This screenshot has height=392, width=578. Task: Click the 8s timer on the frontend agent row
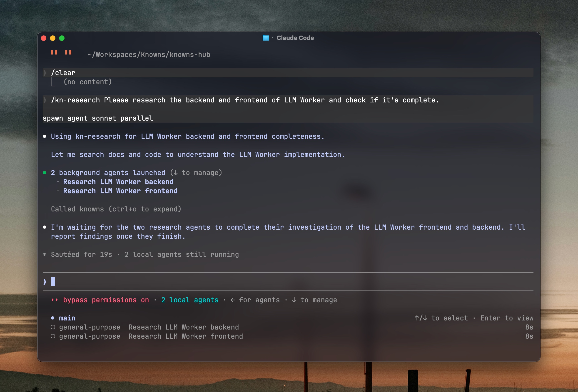pos(529,336)
